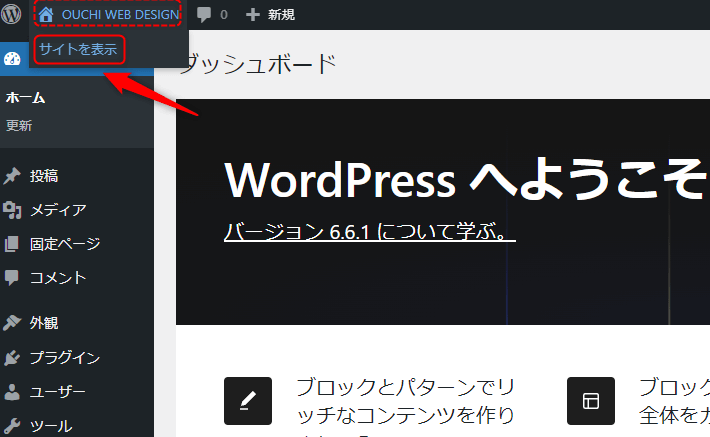Click the WordPress へようこそ welcome heading
710x437 pixels.
(x=465, y=180)
